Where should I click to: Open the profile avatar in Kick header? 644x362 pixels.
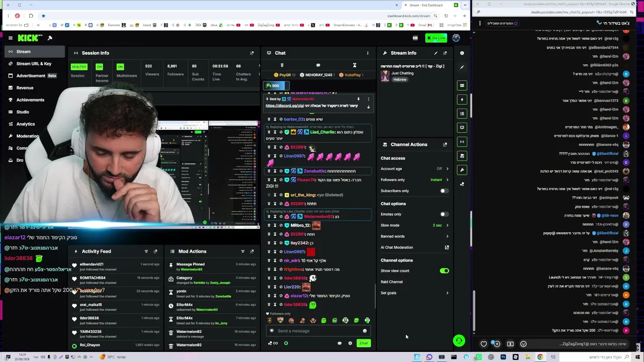click(456, 38)
